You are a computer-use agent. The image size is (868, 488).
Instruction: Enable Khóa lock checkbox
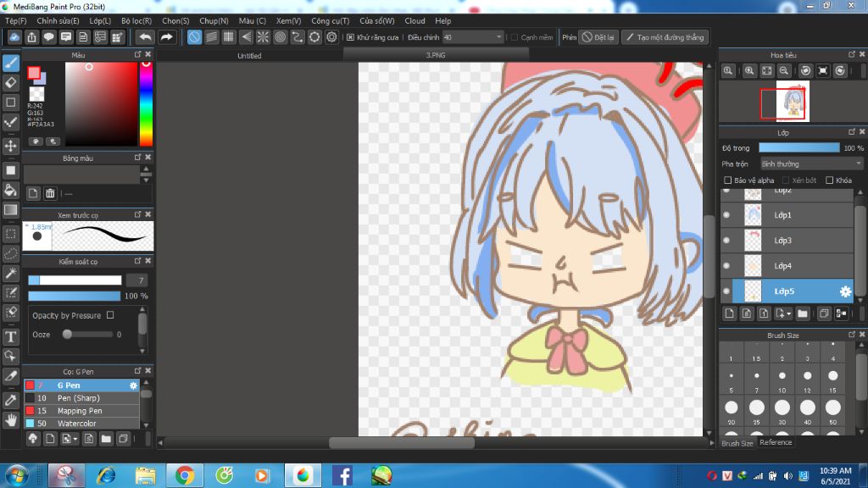coord(829,180)
